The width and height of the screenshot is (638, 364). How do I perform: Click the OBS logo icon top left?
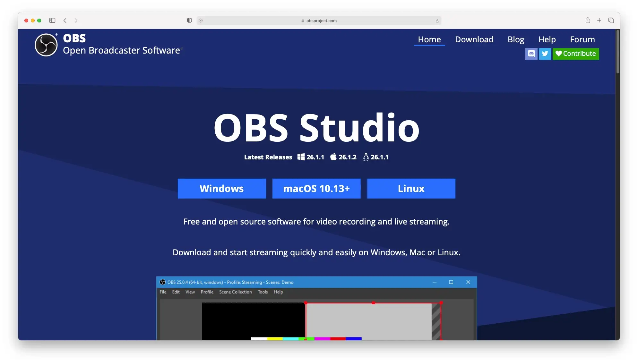tap(46, 44)
